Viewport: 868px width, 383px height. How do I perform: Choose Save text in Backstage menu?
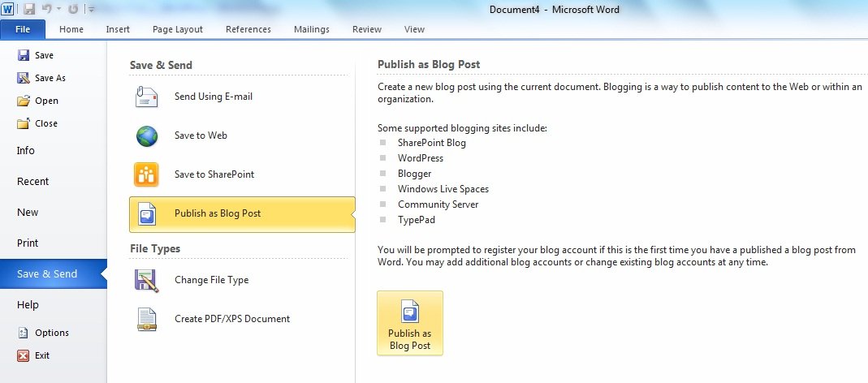45,55
